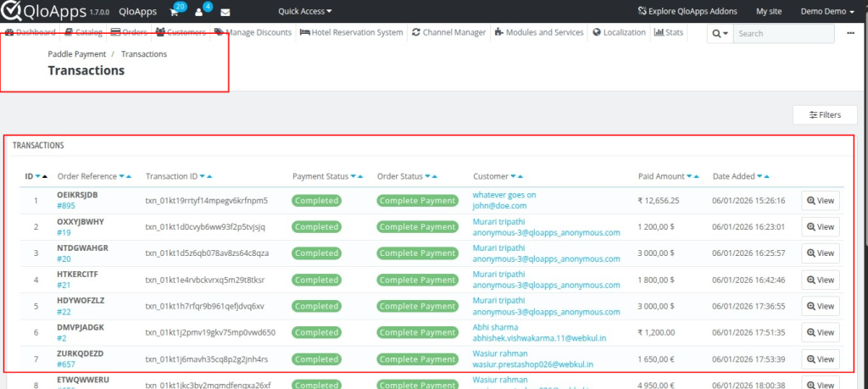Expand the Quick Access dropdown
Image resolution: width=868 pixels, height=389 pixels.
click(x=305, y=11)
